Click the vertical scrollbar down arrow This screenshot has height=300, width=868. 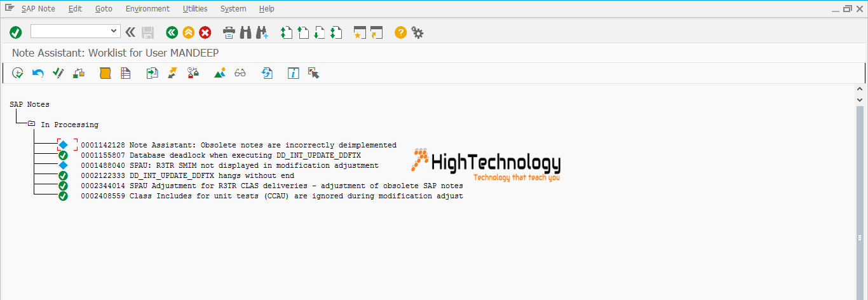pyautogui.click(x=860, y=100)
